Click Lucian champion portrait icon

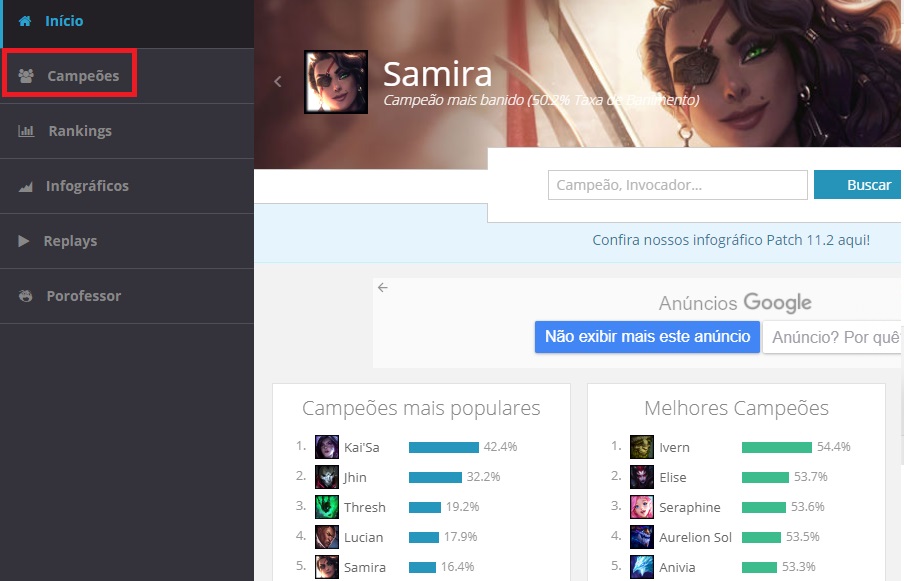click(327, 537)
